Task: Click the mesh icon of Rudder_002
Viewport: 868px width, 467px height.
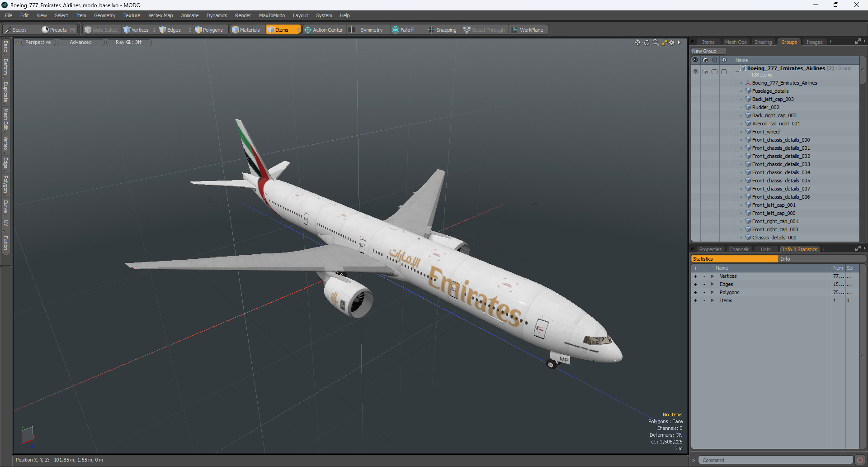Action: tap(748, 107)
